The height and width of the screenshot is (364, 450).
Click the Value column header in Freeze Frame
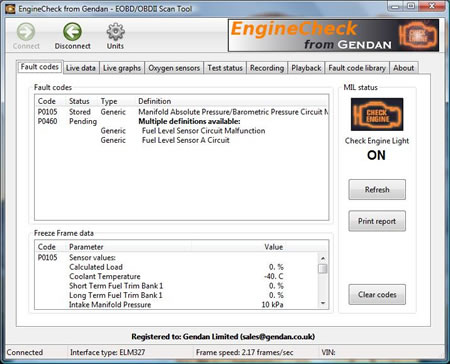click(x=274, y=247)
